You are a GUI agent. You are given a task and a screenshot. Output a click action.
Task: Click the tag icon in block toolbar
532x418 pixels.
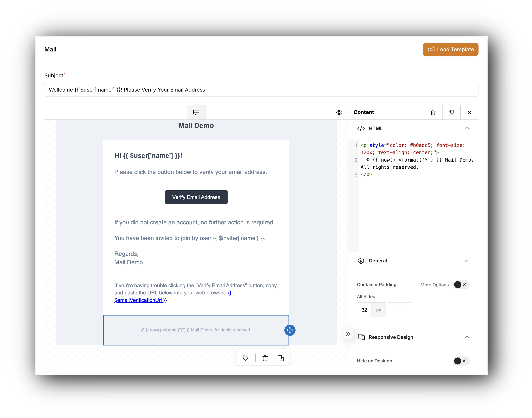(x=245, y=358)
